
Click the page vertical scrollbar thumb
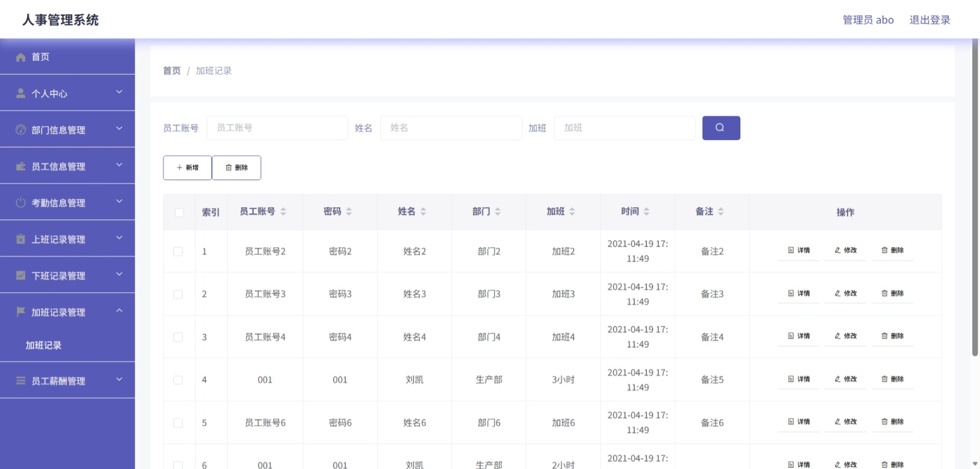coord(974,197)
